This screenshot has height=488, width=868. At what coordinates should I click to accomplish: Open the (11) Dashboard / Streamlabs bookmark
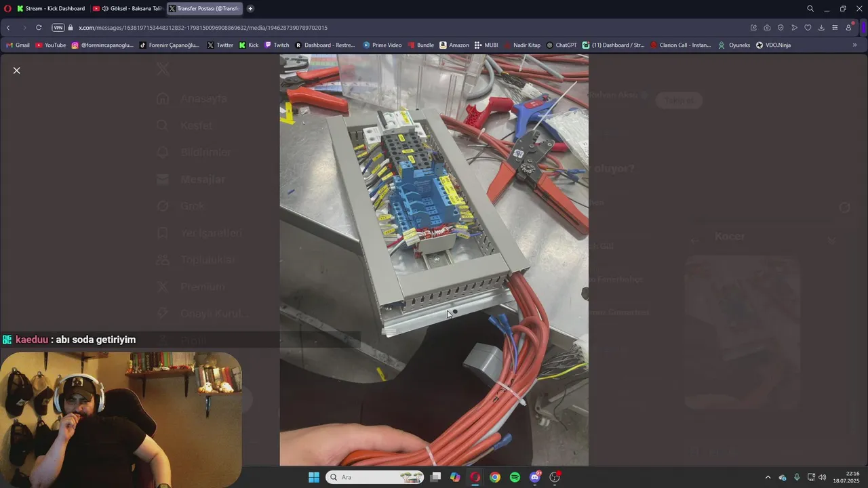click(613, 45)
